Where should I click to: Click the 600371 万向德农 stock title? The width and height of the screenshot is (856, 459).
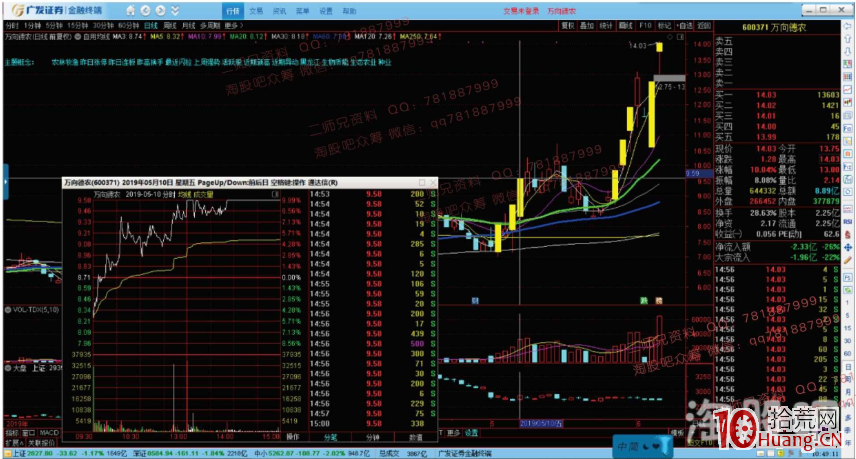[x=774, y=27]
